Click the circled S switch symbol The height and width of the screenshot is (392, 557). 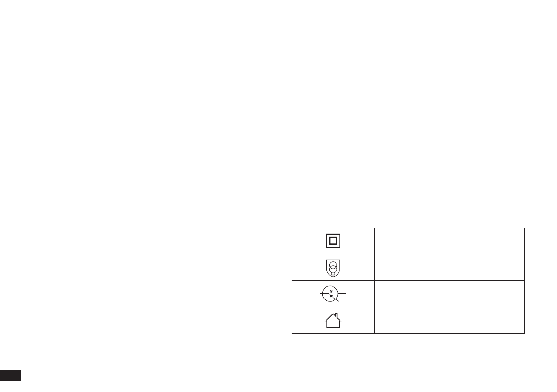(x=333, y=294)
